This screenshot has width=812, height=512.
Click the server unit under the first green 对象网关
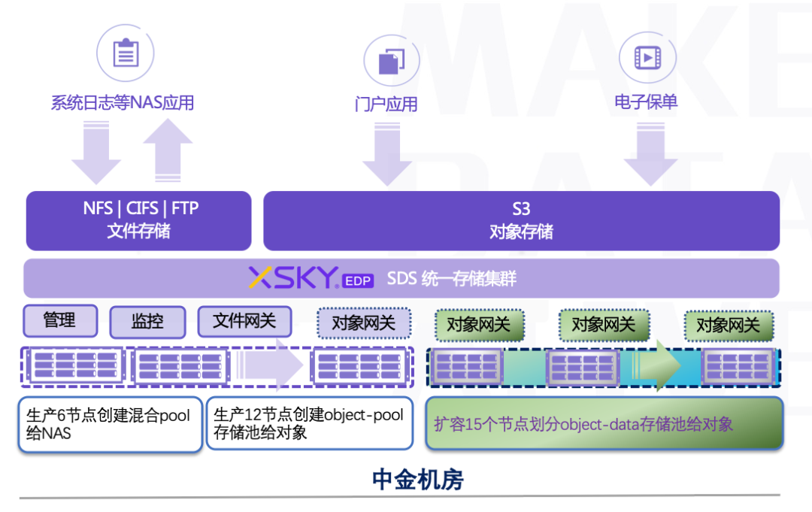(x=467, y=367)
